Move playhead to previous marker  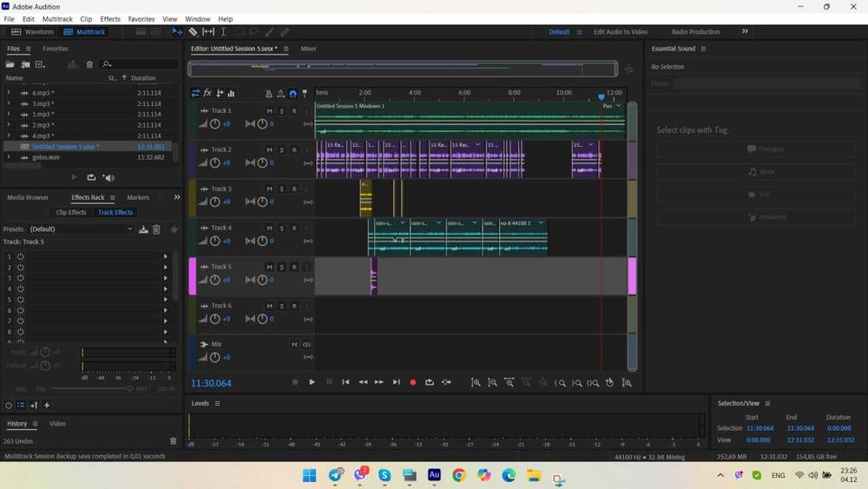345,382
